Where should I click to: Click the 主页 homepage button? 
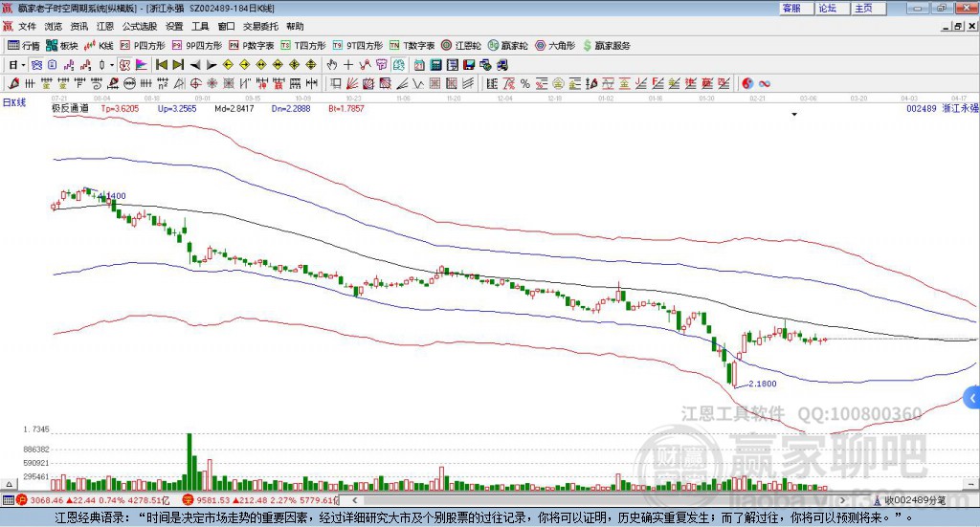click(x=869, y=8)
